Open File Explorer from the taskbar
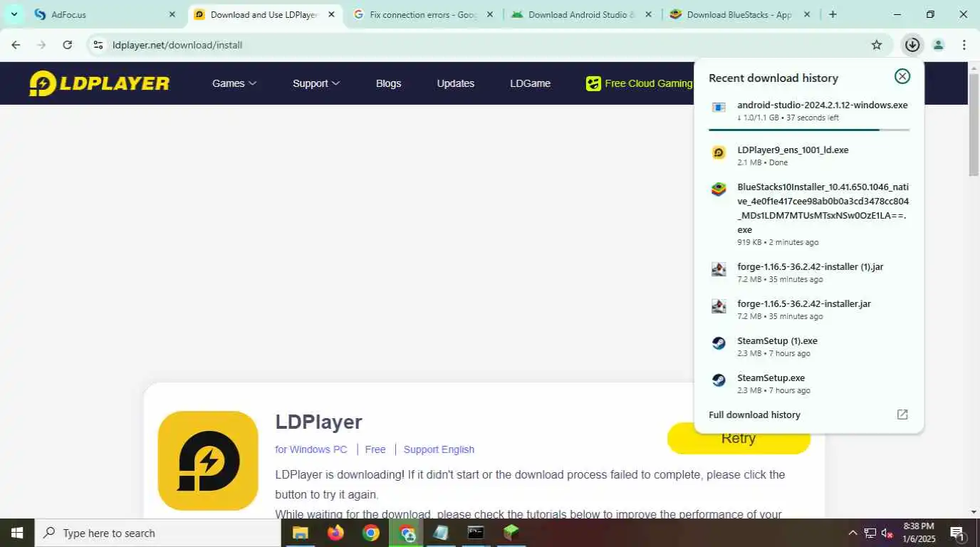Image resolution: width=980 pixels, height=547 pixels. click(x=301, y=533)
